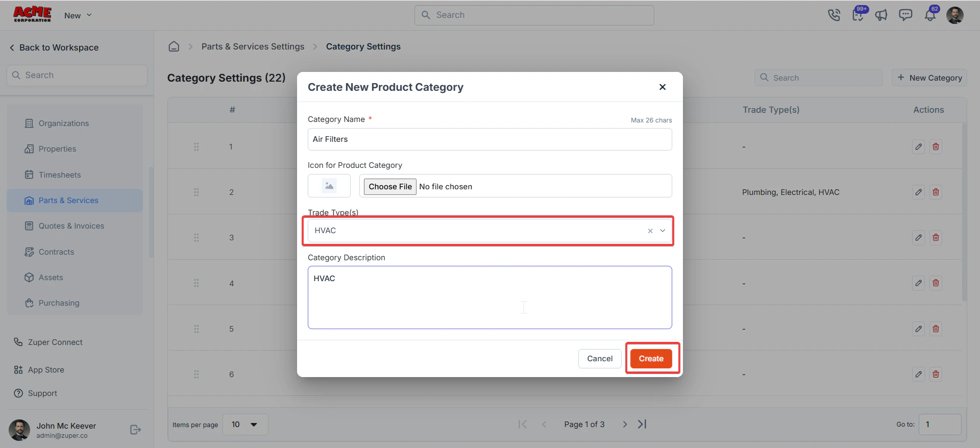The height and width of the screenshot is (448, 980).
Task: Click the logout icon beside John Mc Keever
Action: 135,430
